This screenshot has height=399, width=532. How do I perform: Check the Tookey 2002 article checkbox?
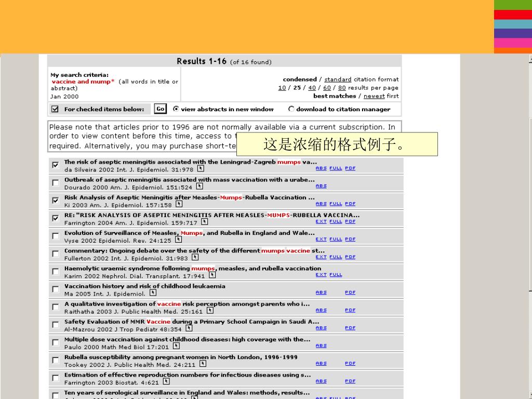tap(55, 361)
